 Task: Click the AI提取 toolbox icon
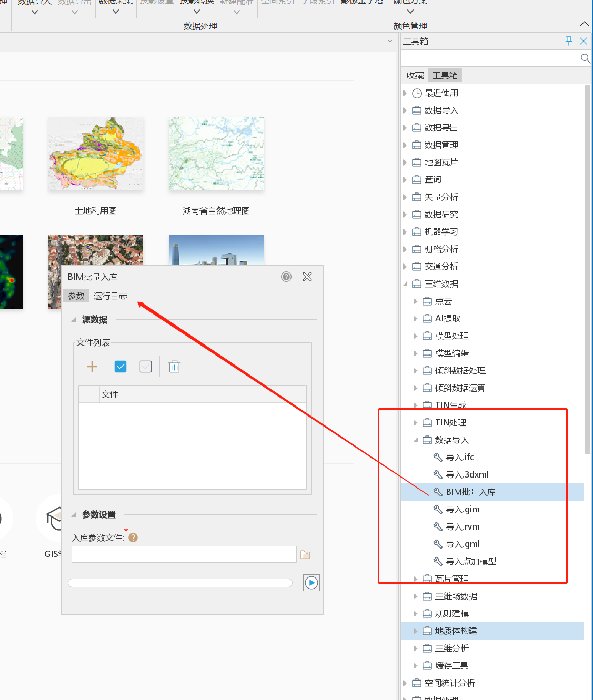point(427,319)
